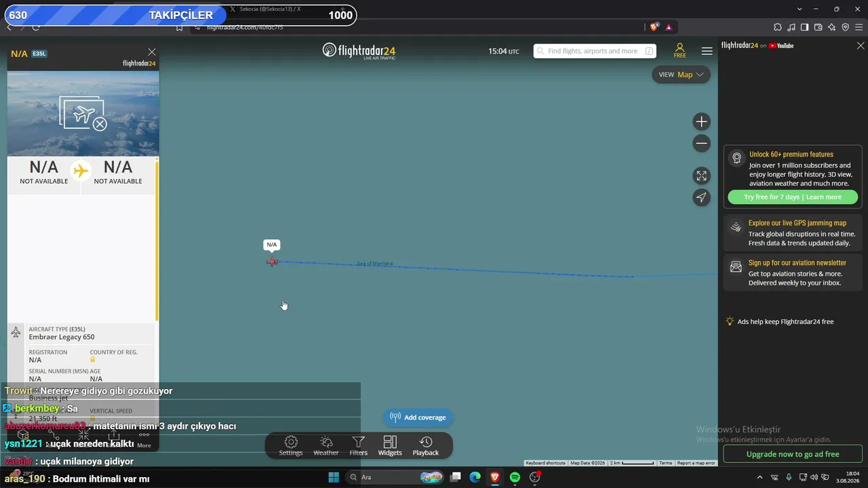The height and width of the screenshot is (488, 868).
Task: Open the browser media control music icon
Action: 791,27
